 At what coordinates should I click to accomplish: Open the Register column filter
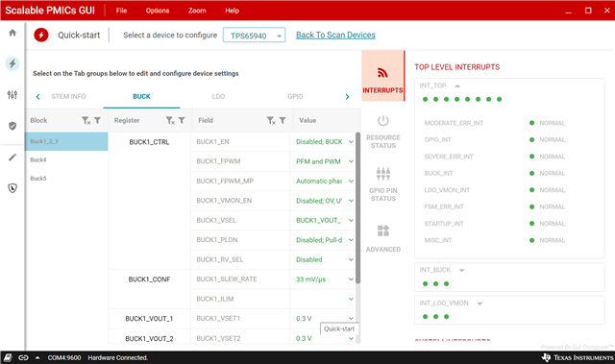pyautogui.click(x=182, y=120)
